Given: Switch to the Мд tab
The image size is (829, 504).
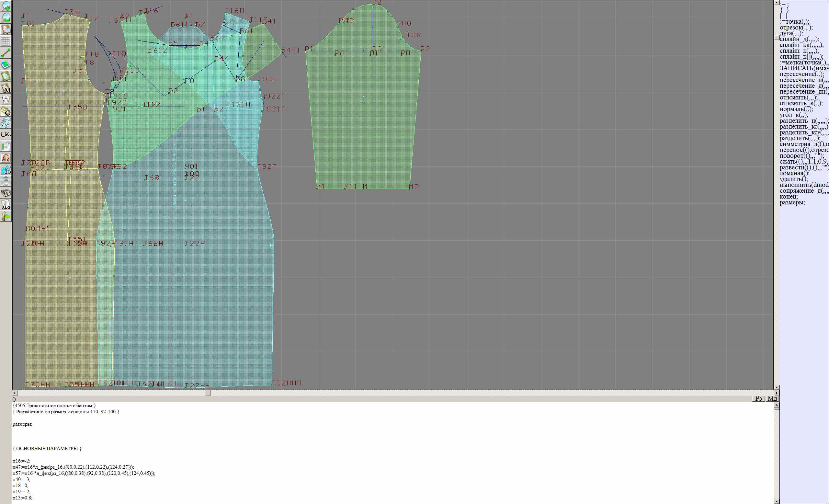Looking at the screenshot, I should (772, 398).
